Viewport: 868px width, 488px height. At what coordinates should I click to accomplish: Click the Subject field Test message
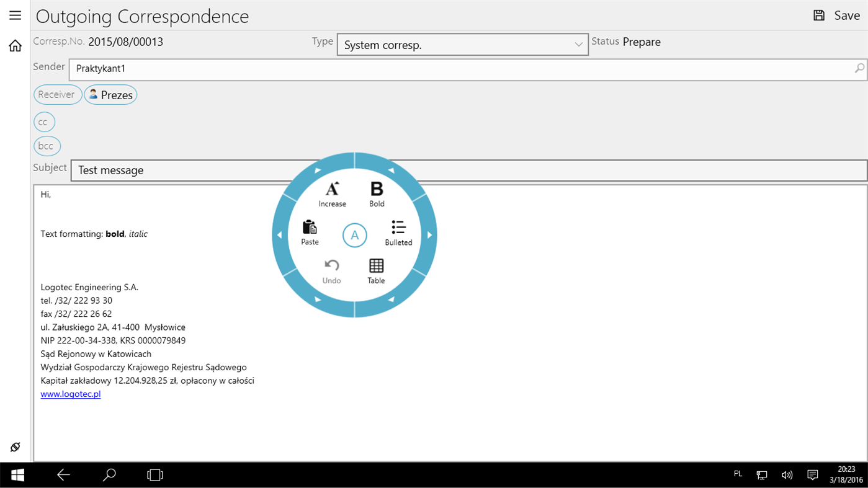468,171
